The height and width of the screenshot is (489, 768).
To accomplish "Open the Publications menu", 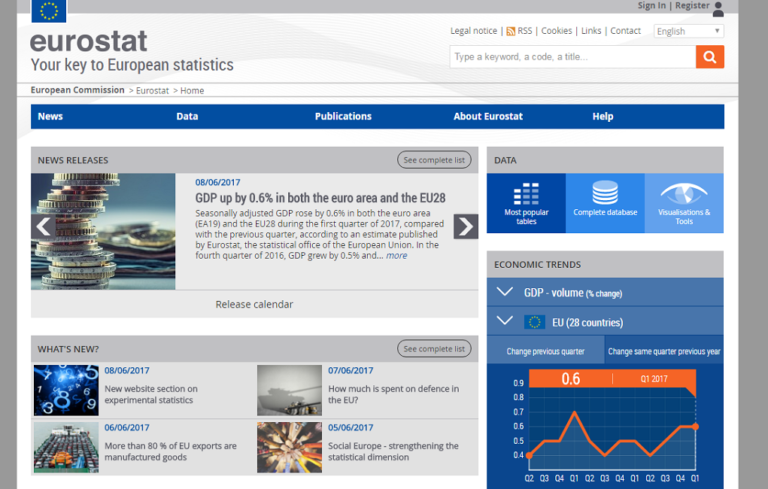I will click(x=343, y=116).
